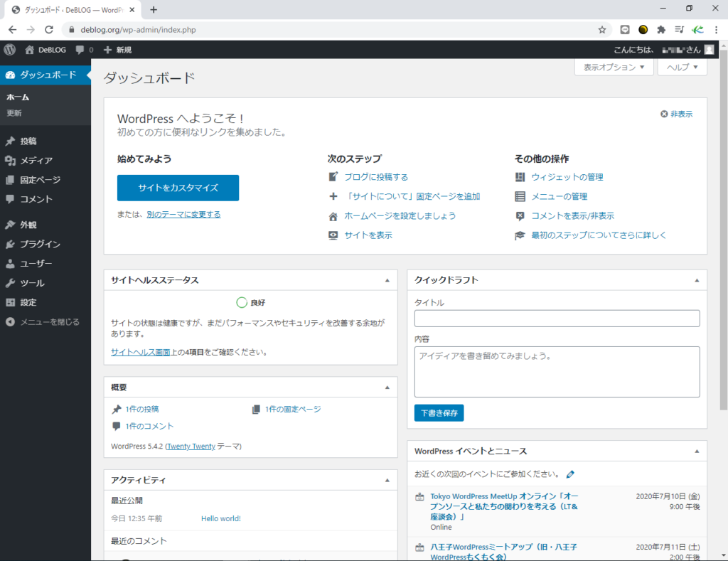Screen dimensions: 728x561
Task: Click the 設定 settings icon in sidebar
Action: (x=10, y=302)
